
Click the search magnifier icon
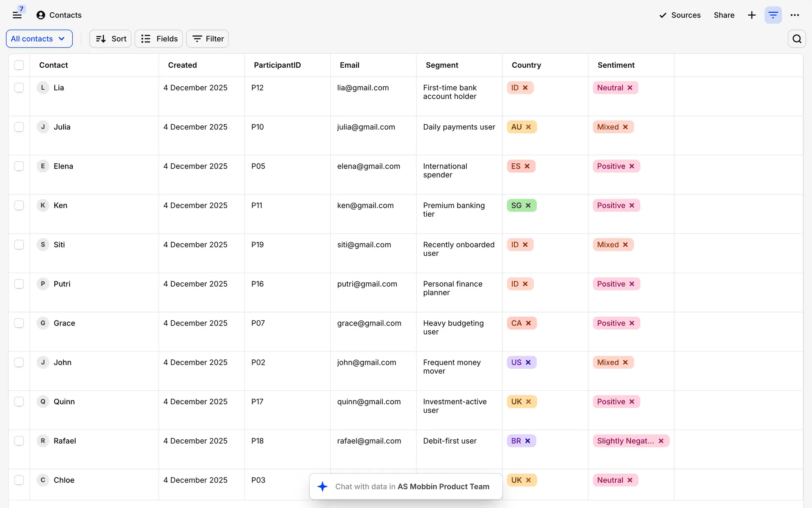[797, 39]
